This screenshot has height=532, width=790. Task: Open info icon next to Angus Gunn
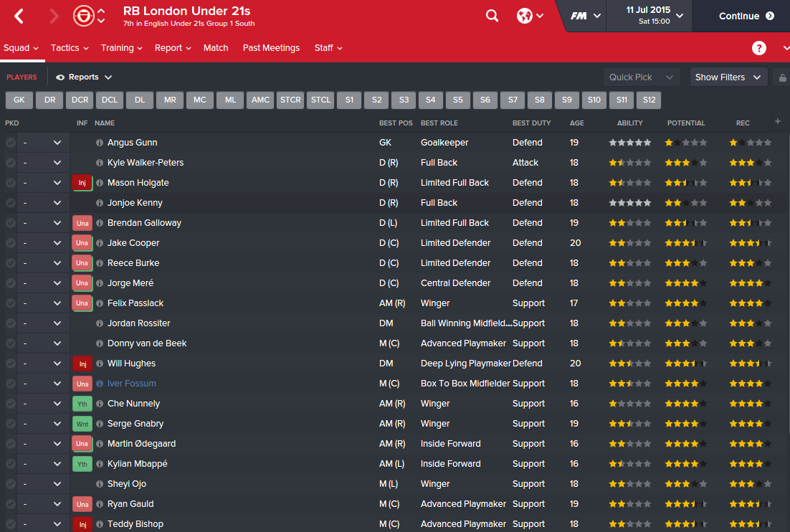point(100,143)
